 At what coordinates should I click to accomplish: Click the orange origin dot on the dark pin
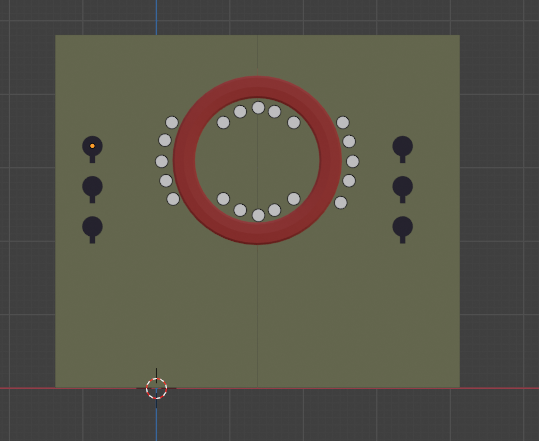coord(92,146)
